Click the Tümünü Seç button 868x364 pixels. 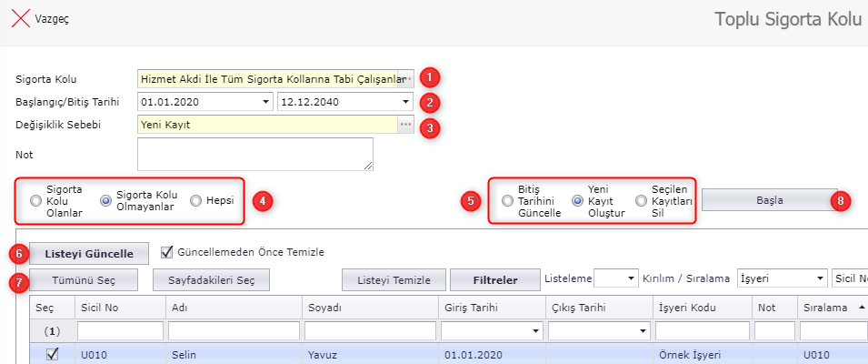tap(84, 279)
